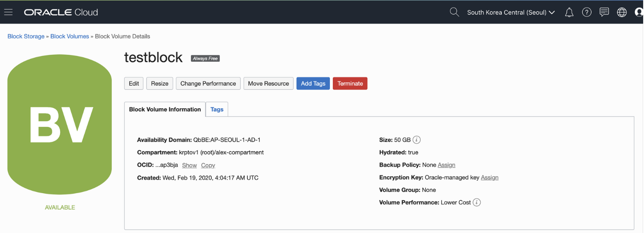
Task: Click the 50 GB size value
Action: click(x=402, y=140)
